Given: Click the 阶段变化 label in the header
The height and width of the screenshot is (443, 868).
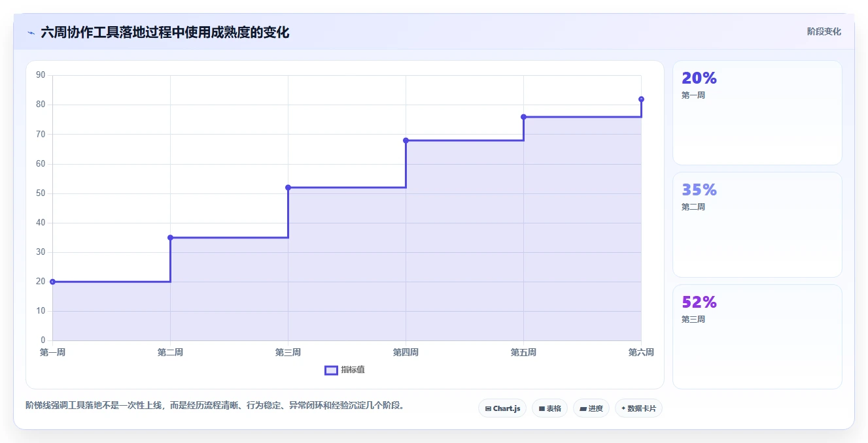Looking at the screenshot, I should click(x=824, y=31).
